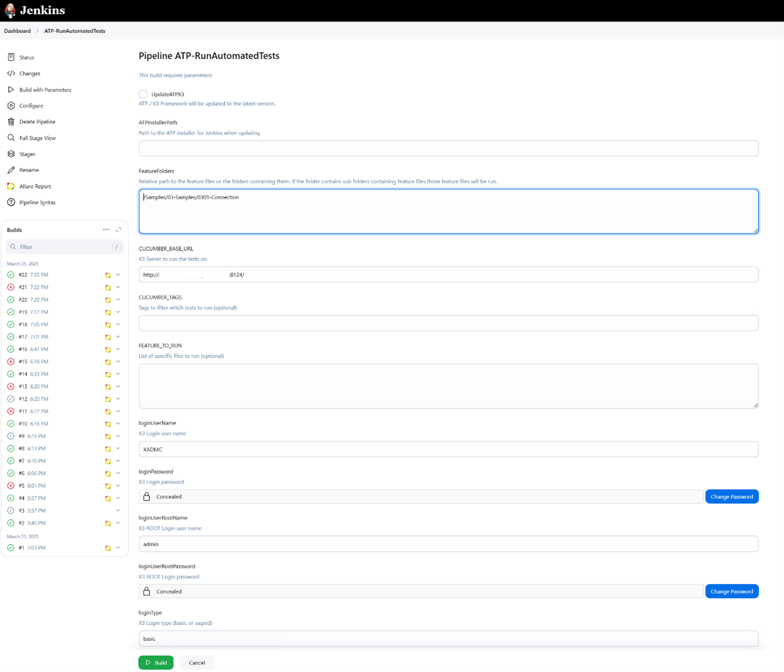Click success status icon of build #6
This screenshot has height=672, width=784.
click(11, 473)
